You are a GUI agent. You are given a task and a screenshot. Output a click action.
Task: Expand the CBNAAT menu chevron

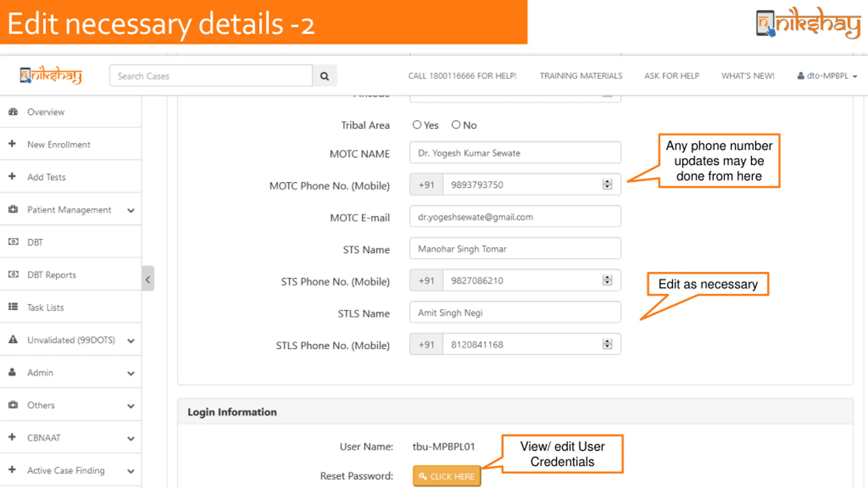pyautogui.click(x=131, y=439)
